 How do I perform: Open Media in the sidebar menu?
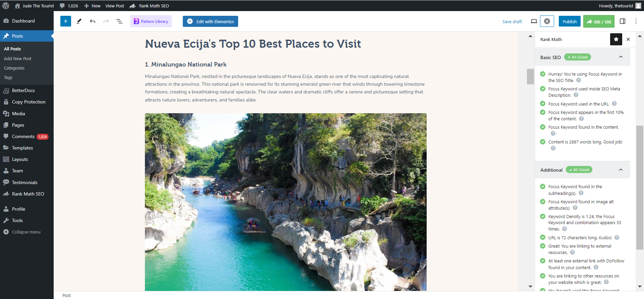click(18, 114)
